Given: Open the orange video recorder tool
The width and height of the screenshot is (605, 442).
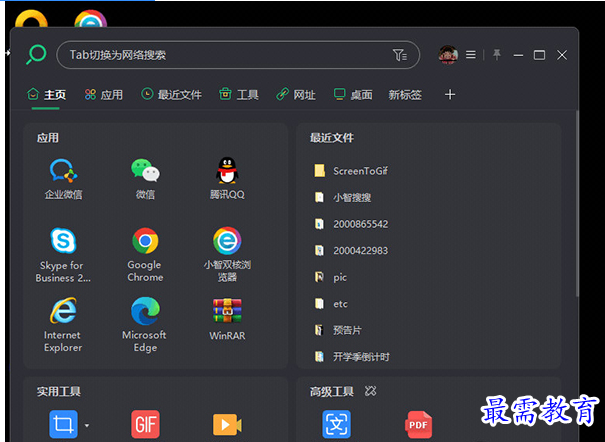Looking at the screenshot, I should pyautogui.click(x=227, y=425).
